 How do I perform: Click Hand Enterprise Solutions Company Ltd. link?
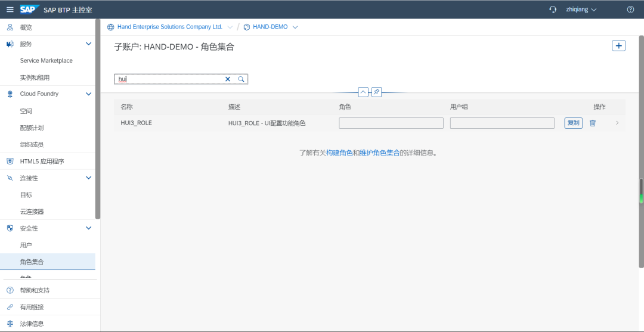click(169, 27)
